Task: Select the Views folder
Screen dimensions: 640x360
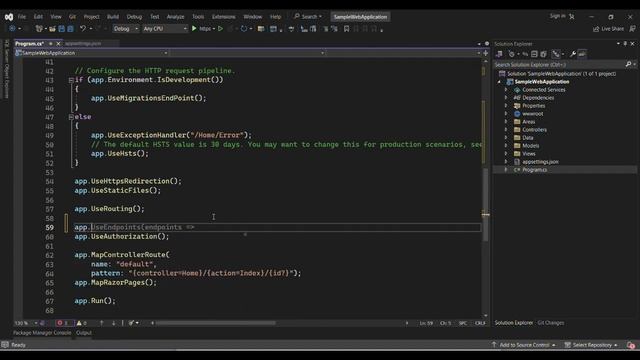Action: (x=529, y=154)
